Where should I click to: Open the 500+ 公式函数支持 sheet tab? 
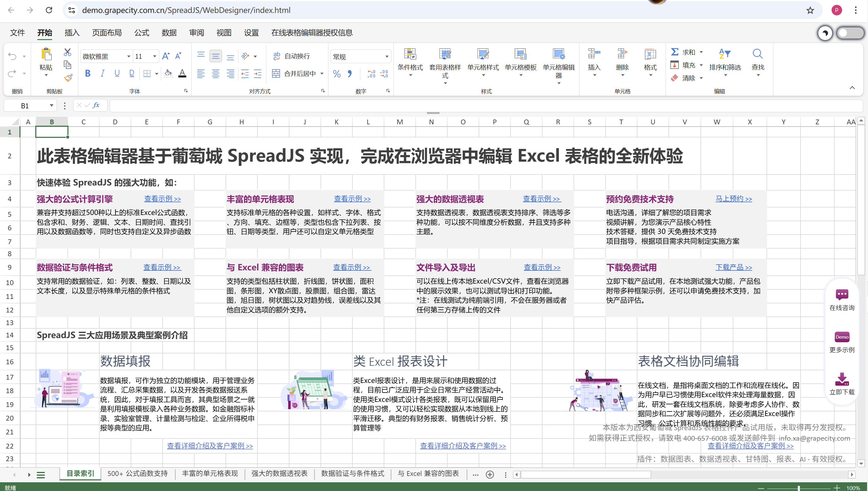click(138, 474)
